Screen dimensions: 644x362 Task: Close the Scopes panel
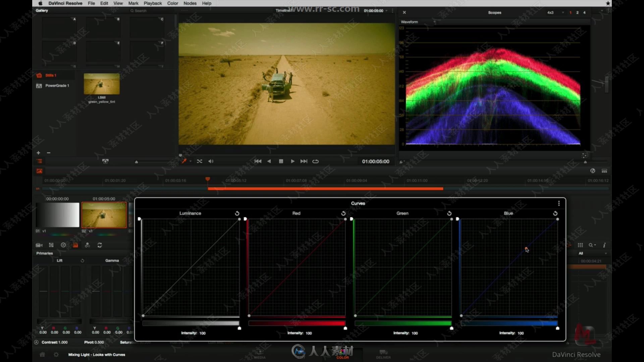click(x=404, y=12)
